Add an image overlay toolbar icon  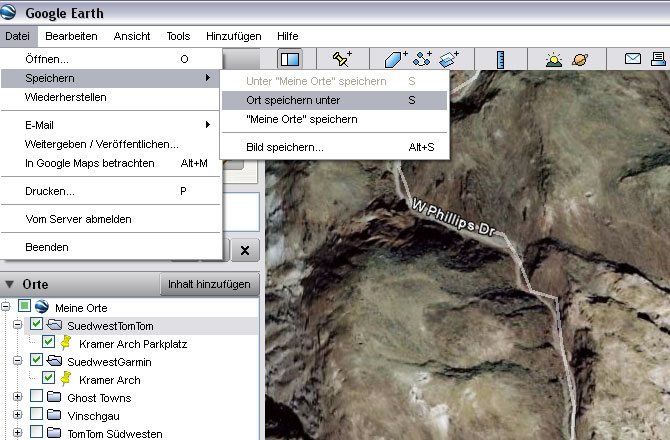click(x=448, y=59)
